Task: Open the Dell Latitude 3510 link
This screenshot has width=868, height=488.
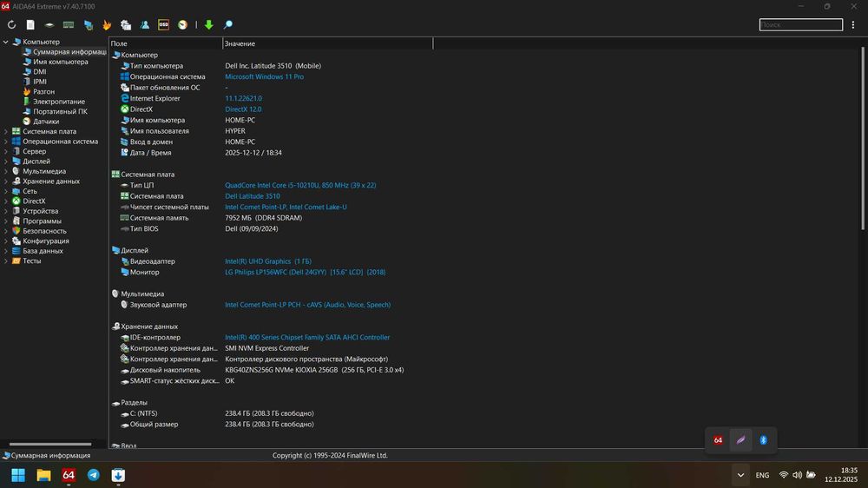Action: pyautogui.click(x=252, y=196)
